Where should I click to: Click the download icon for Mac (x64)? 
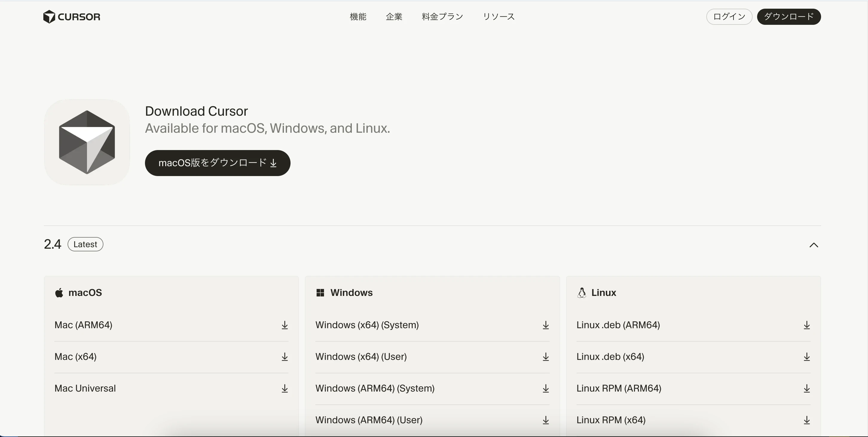point(284,357)
